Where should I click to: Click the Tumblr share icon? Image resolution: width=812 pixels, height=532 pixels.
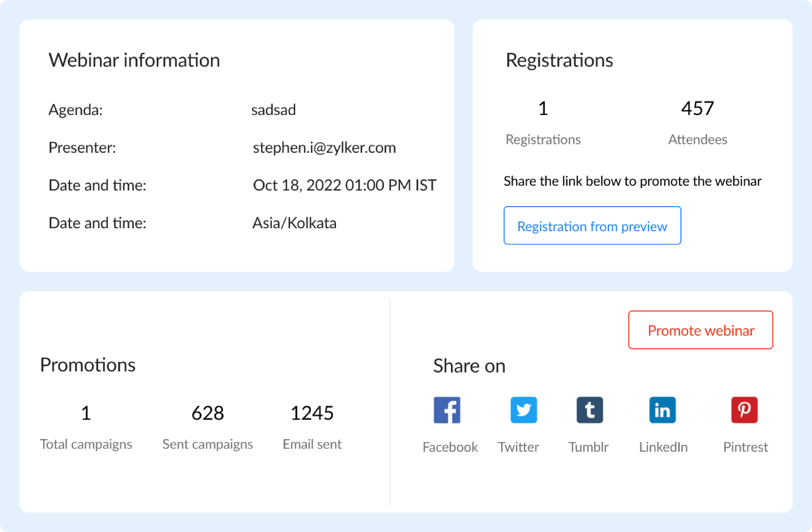(589, 410)
